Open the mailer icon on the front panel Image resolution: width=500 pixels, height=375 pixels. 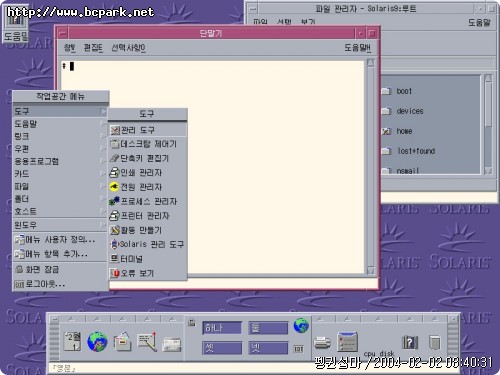pyautogui.click(x=172, y=344)
